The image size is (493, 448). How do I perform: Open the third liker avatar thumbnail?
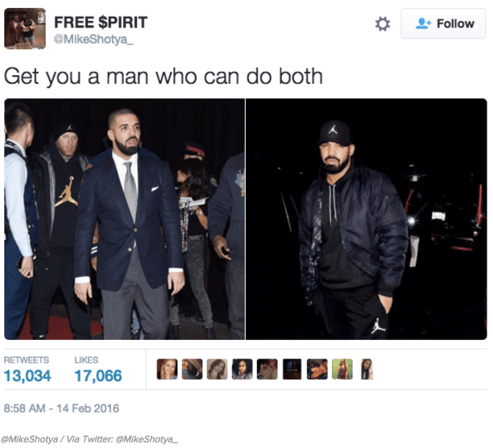217,369
